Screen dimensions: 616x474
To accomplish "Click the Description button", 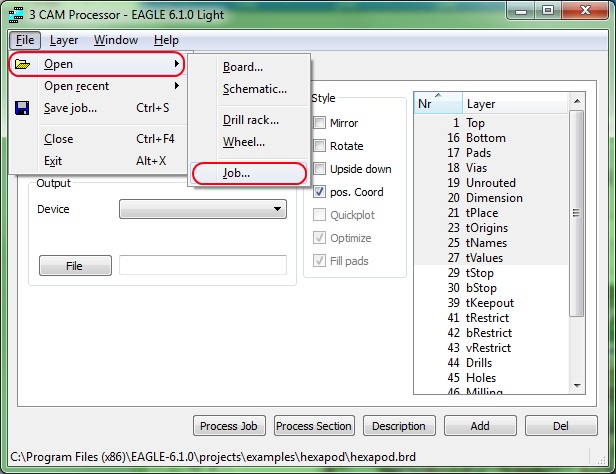I will pyautogui.click(x=399, y=426).
